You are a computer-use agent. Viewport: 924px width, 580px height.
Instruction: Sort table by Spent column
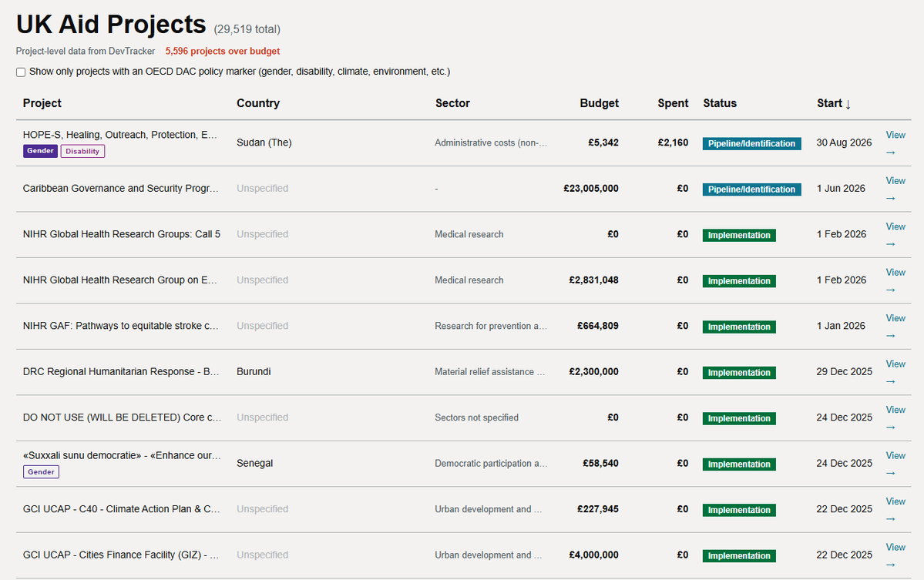click(672, 103)
